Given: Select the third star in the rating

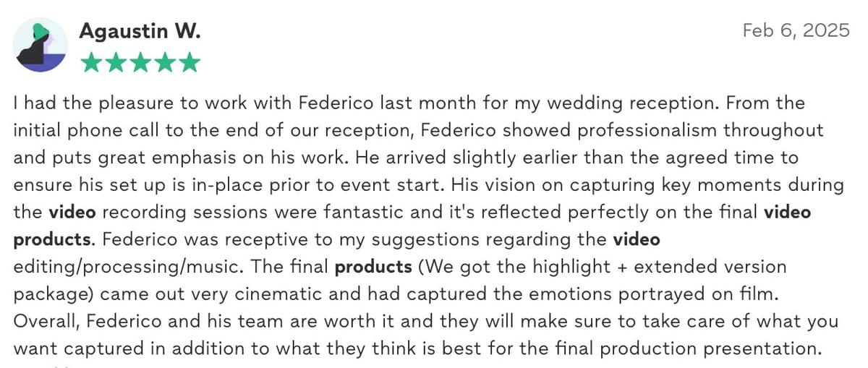Looking at the screenshot, I should pos(140,63).
